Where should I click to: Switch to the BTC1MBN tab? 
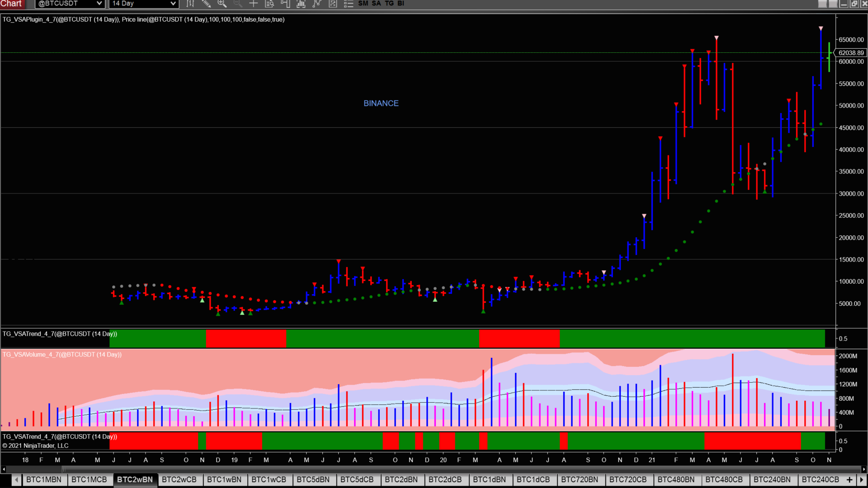tap(44, 480)
